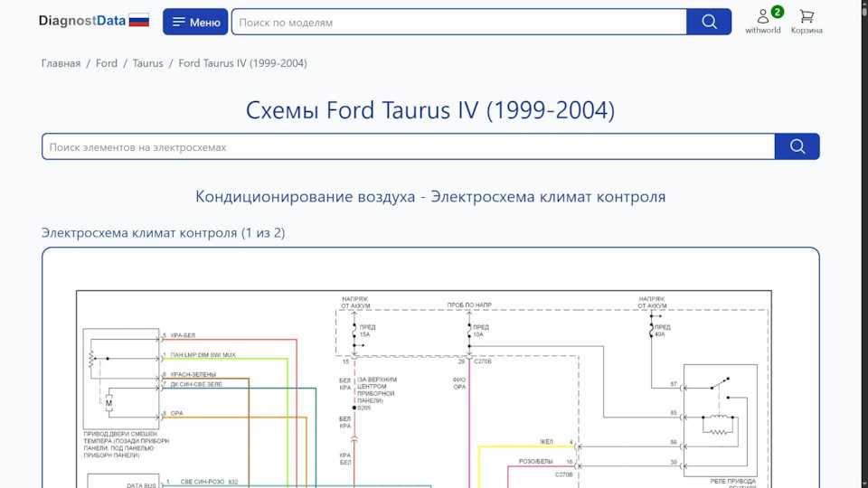Click the 'ПРОБ ПО НАПР' diagram label
This screenshot has width=868, height=488.
point(469,305)
